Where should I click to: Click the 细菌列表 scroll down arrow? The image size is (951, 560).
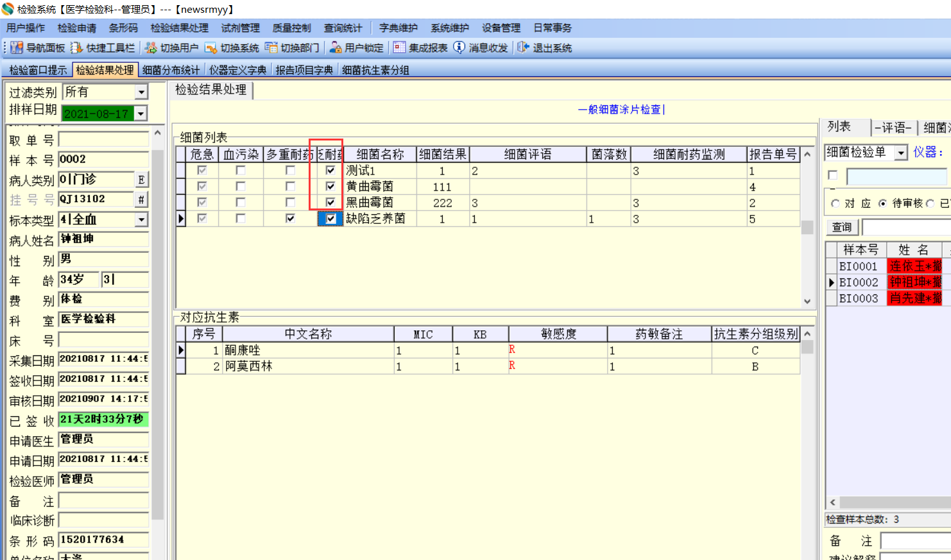(x=807, y=301)
